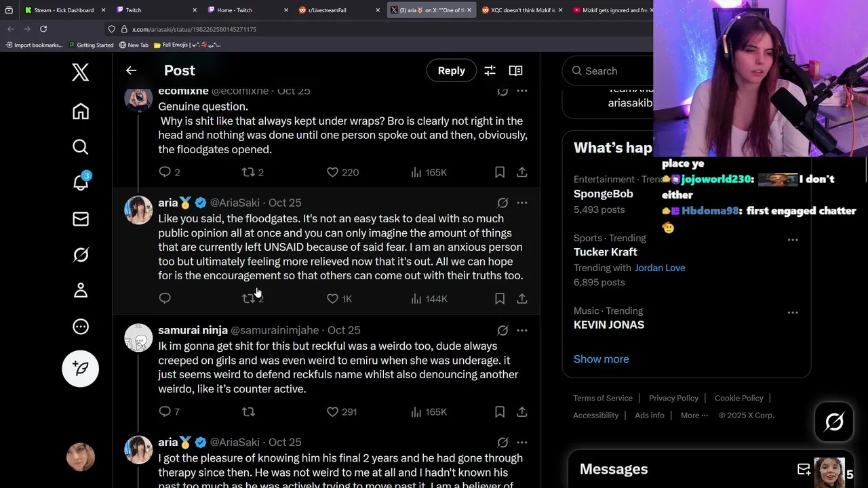Switch to r/LivestreamFail browser tab
The width and height of the screenshot is (868, 488).
click(336, 10)
